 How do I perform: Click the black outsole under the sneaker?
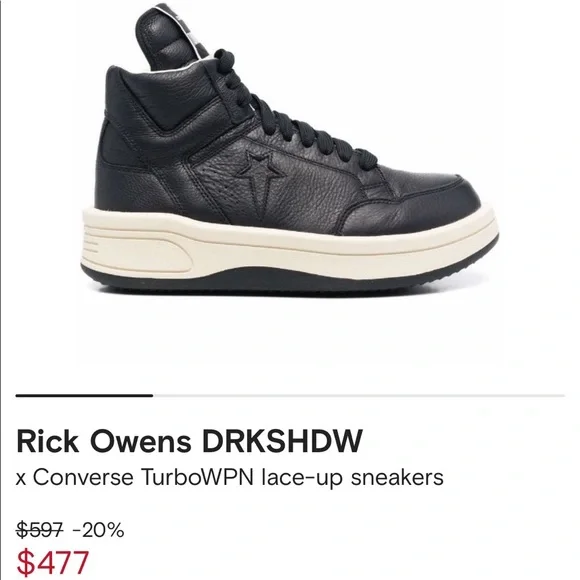pos(289,282)
